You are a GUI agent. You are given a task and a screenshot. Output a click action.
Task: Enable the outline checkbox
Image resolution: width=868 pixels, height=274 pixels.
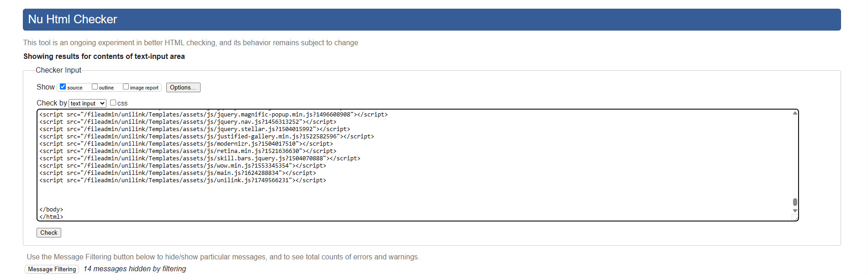coord(95,87)
